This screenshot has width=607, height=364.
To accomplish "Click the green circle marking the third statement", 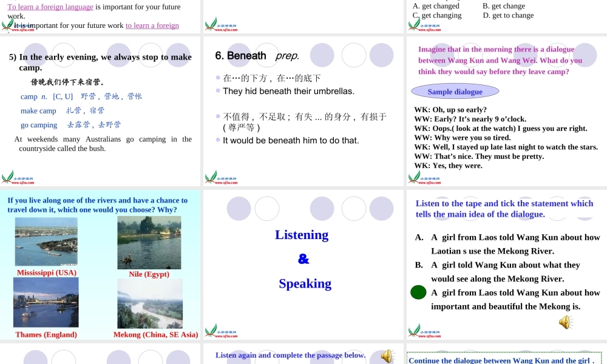I will click(x=418, y=292).
